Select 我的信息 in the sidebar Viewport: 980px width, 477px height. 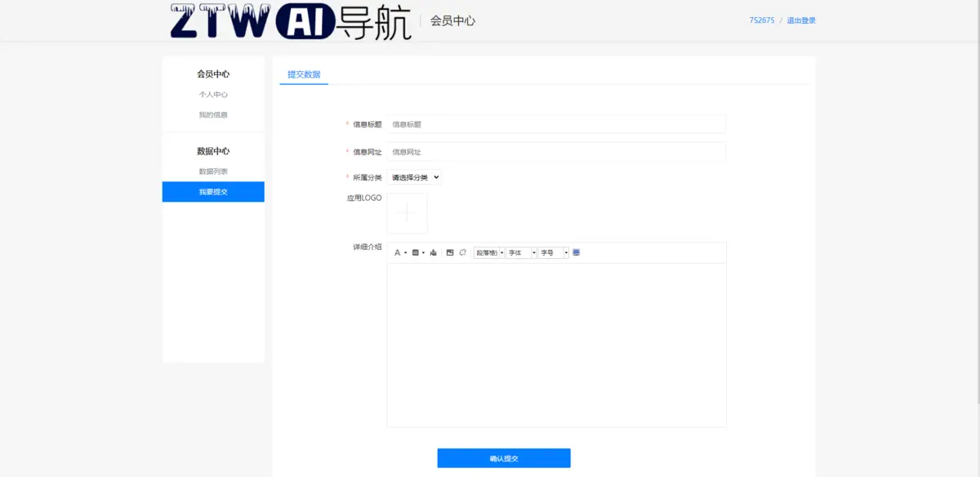(x=213, y=114)
